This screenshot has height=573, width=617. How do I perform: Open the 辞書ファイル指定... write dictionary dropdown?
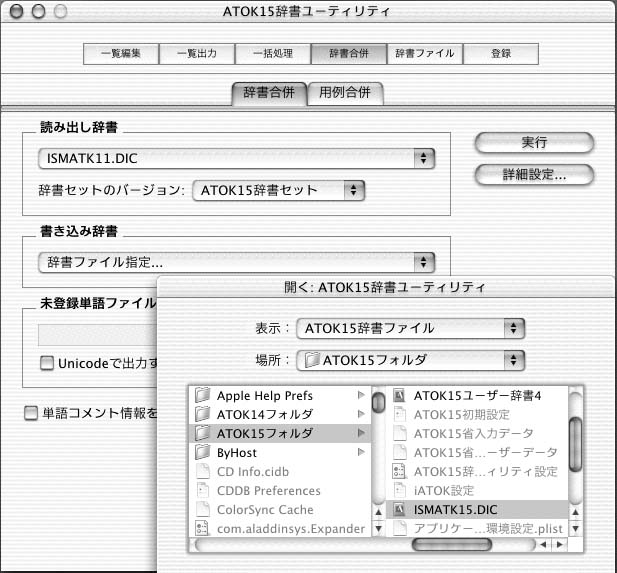(x=236, y=262)
